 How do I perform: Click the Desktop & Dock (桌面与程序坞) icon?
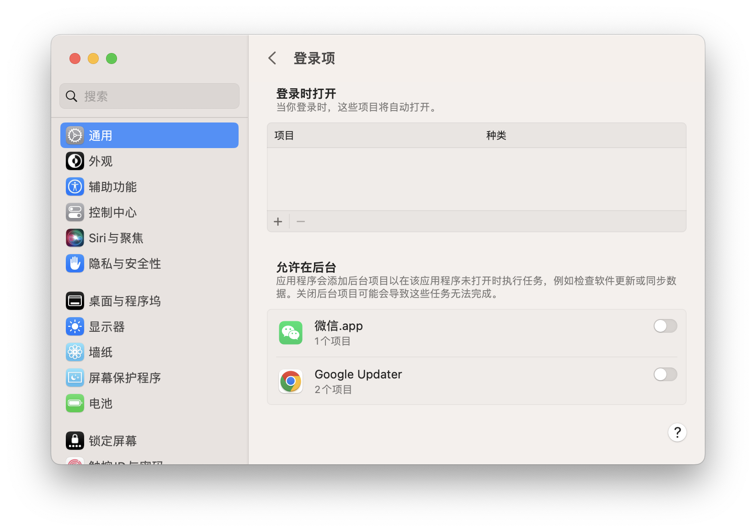point(75,301)
